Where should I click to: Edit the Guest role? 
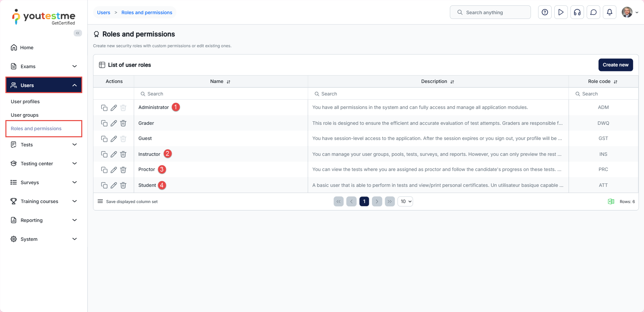coord(114,139)
